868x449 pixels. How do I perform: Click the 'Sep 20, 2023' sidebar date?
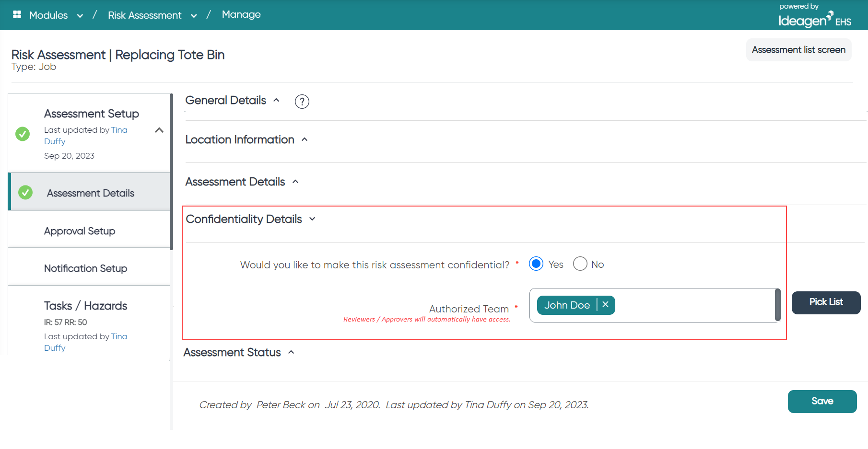69,156
